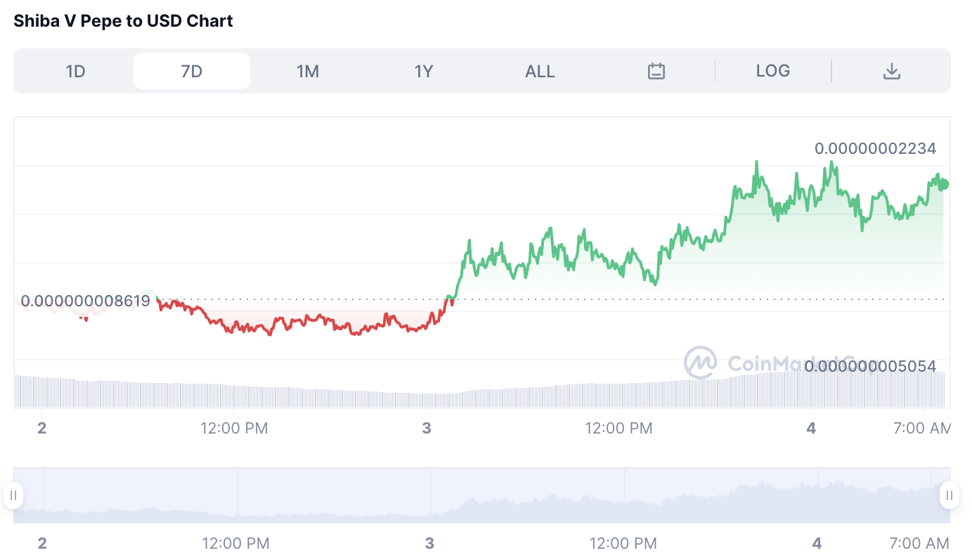Click the mini navigator chart area

[482, 495]
